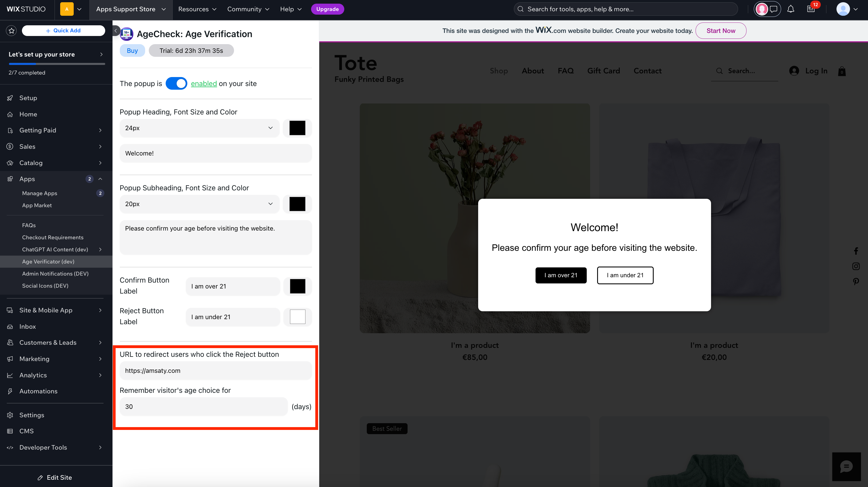Screen dimensions: 868x487
Task: Click I am over 21 popup button
Action: [x=561, y=275]
